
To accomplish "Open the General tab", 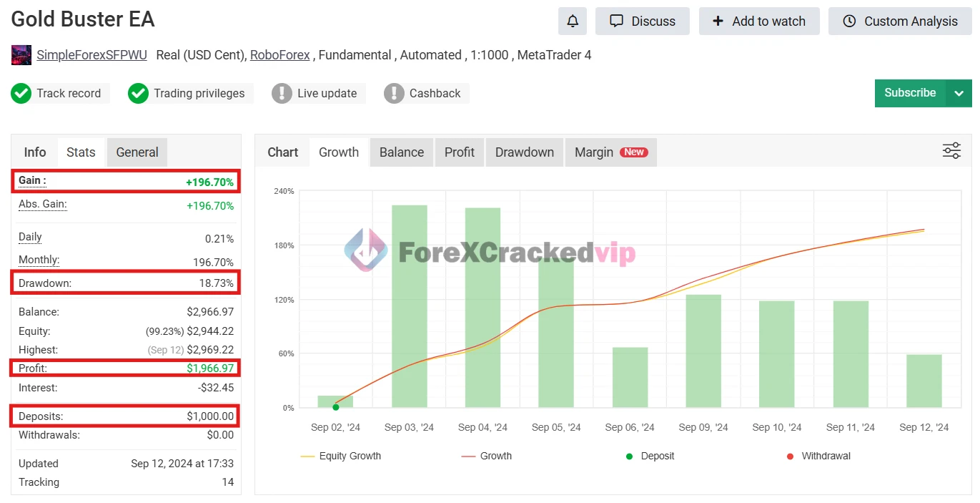I will click(x=137, y=152).
